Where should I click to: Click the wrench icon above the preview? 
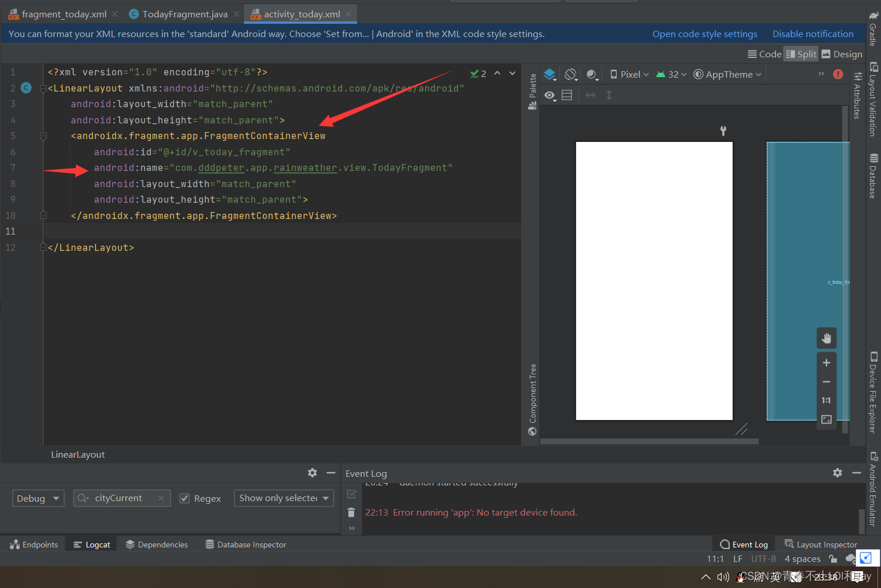coord(723,130)
